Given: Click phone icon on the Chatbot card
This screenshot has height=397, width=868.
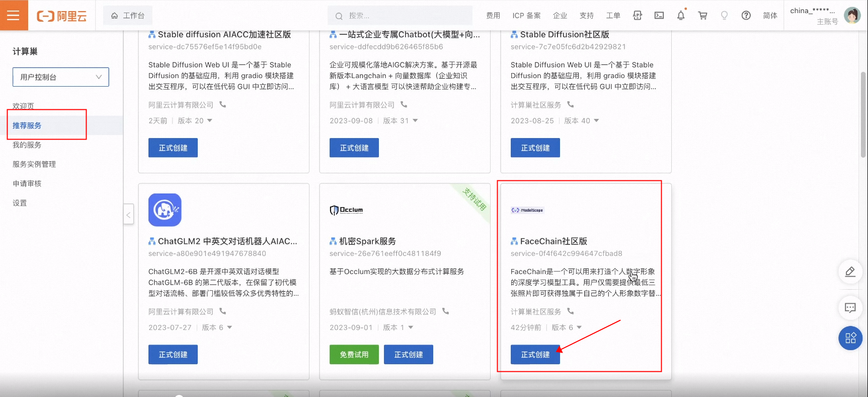Looking at the screenshot, I should tap(404, 105).
